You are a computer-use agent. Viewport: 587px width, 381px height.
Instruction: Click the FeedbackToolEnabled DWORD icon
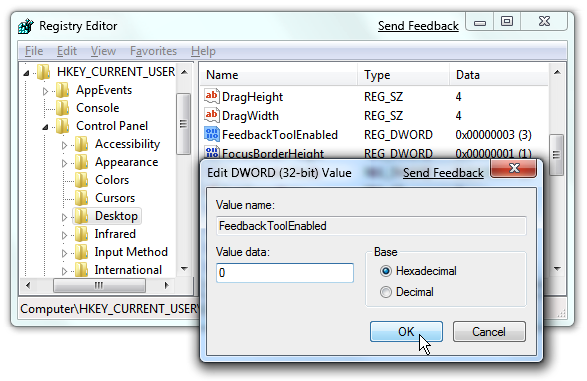tap(212, 134)
